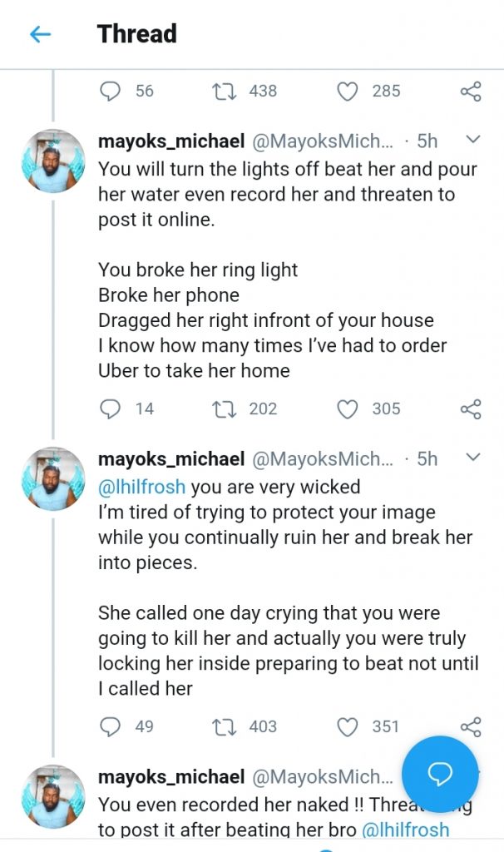Screen dimensions: 504x852
Task: Open the blue floating reply button
Action: tap(439, 774)
